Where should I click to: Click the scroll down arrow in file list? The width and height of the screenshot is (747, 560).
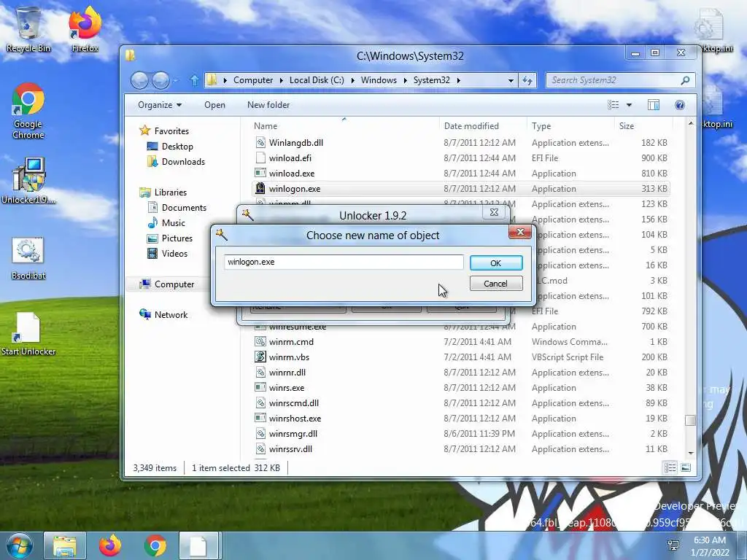coord(690,454)
